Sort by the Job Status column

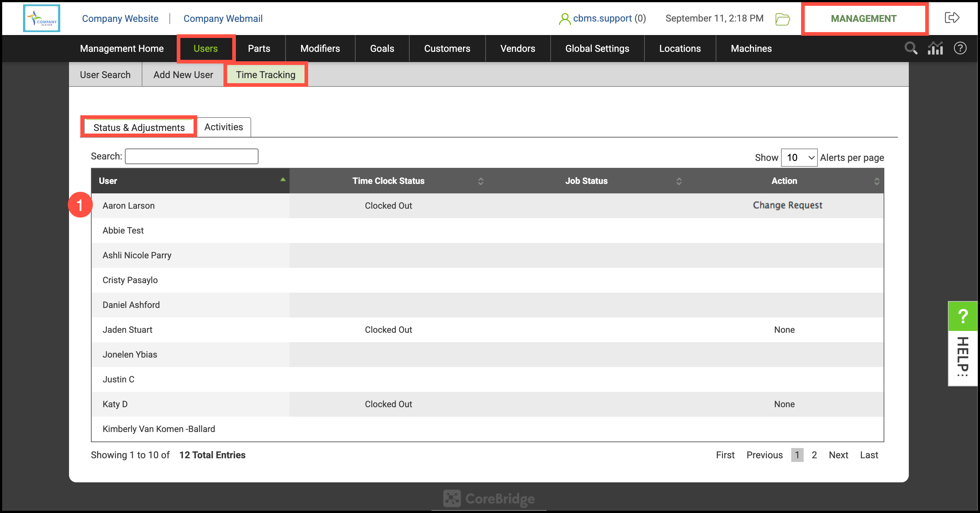[x=586, y=181]
